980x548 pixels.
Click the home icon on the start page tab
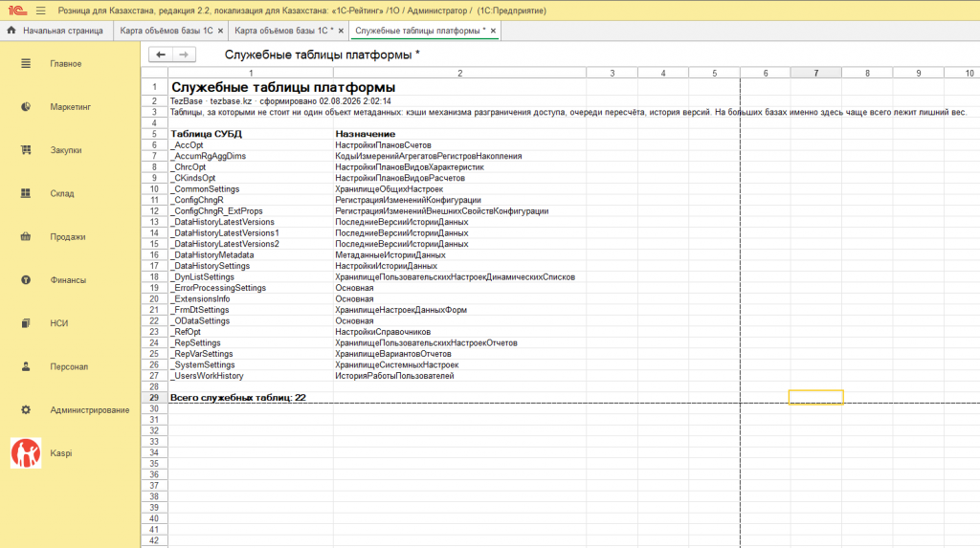coord(11,30)
